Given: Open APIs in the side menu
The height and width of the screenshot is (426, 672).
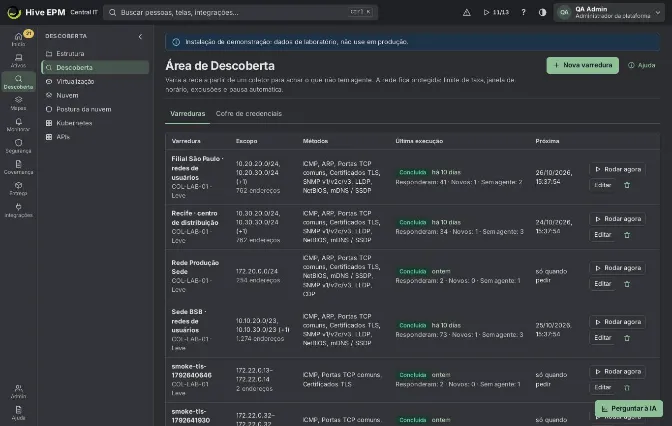Looking at the screenshot, I should 95,137.
